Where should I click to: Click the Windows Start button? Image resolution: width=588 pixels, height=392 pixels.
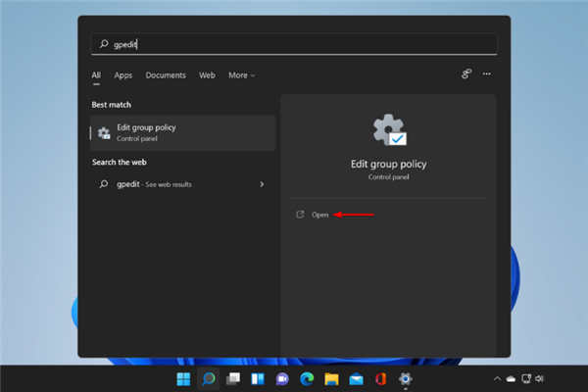click(183, 379)
